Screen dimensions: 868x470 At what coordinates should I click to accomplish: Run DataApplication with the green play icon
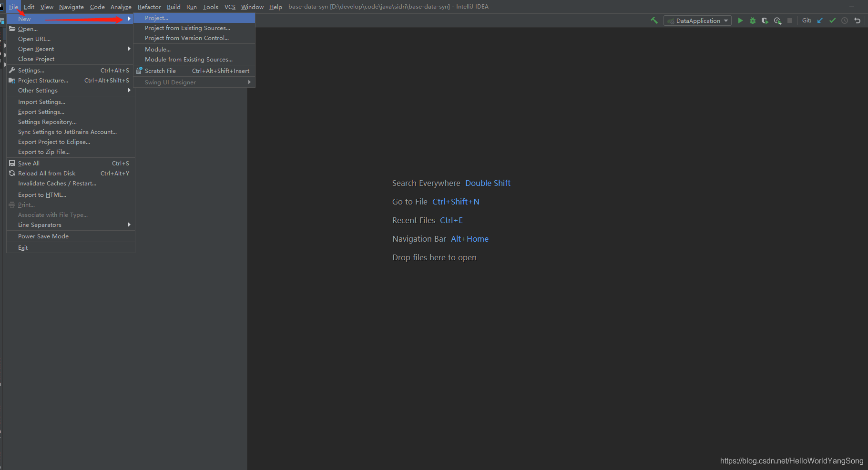pyautogui.click(x=740, y=20)
